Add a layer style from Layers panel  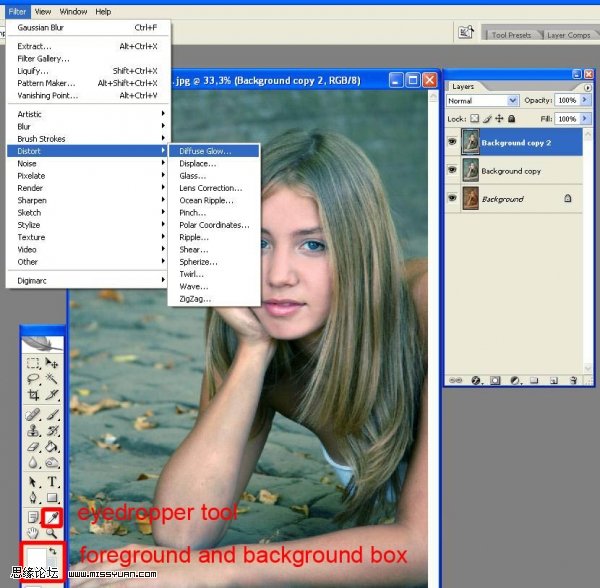coord(476,380)
